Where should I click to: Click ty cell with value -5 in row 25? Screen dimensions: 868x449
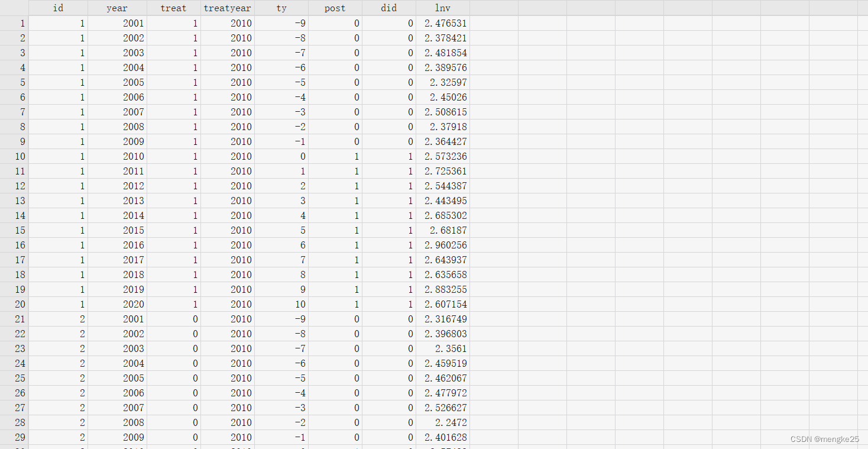281,378
